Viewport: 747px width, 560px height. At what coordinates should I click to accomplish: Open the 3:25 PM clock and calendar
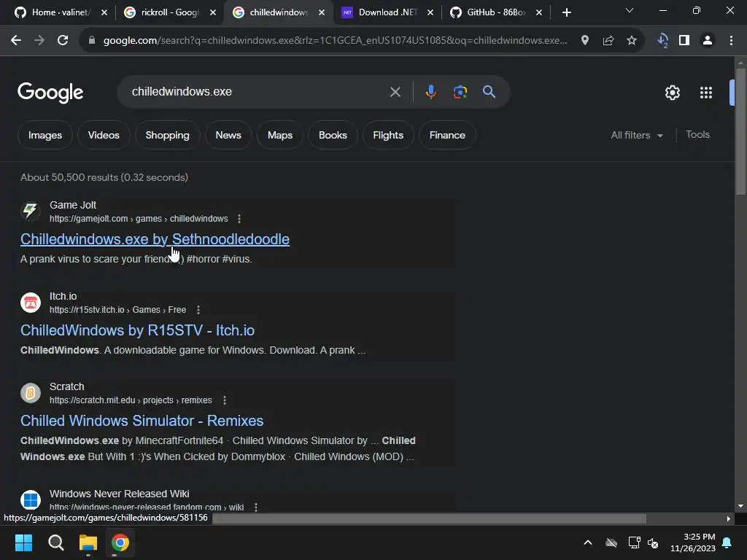tap(693, 542)
